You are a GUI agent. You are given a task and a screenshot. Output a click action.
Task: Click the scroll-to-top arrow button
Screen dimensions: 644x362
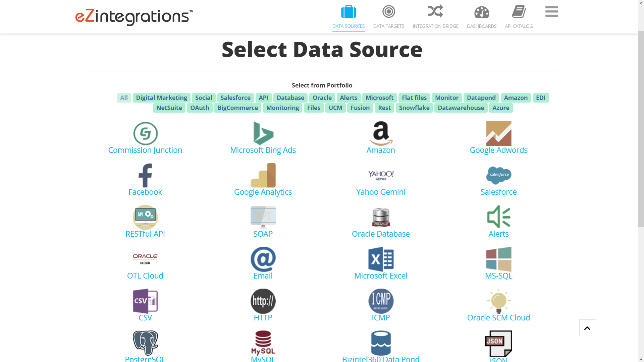tap(587, 328)
